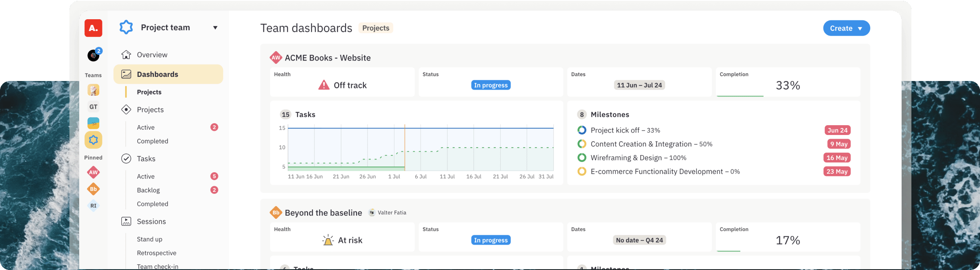The image size is (980, 270).
Task: Click the Project kick off – 33% milestone
Action: tap(625, 130)
